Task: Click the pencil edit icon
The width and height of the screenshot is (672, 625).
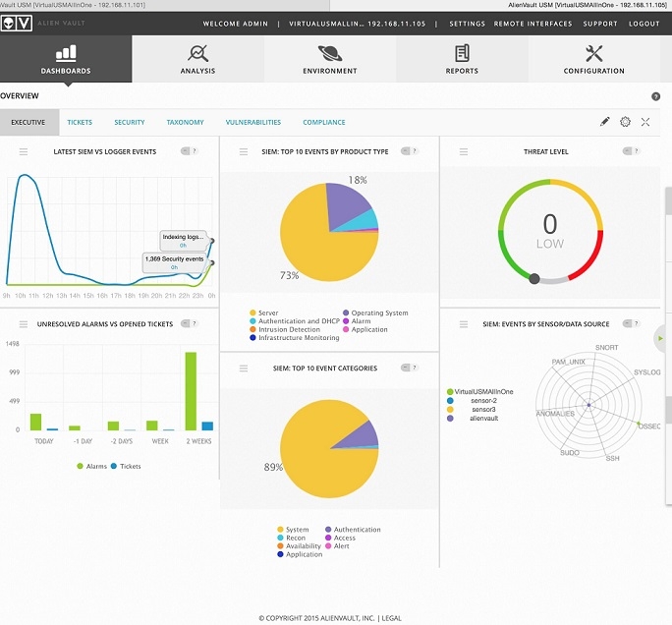Action: coord(605,122)
